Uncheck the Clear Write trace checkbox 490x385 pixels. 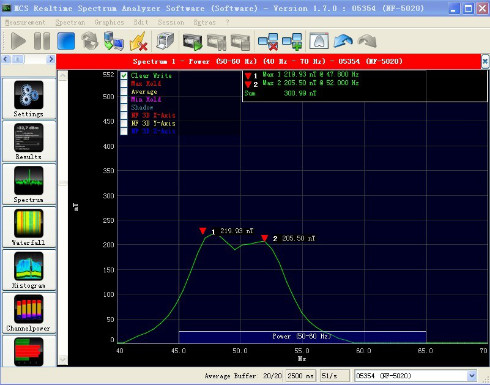click(124, 76)
